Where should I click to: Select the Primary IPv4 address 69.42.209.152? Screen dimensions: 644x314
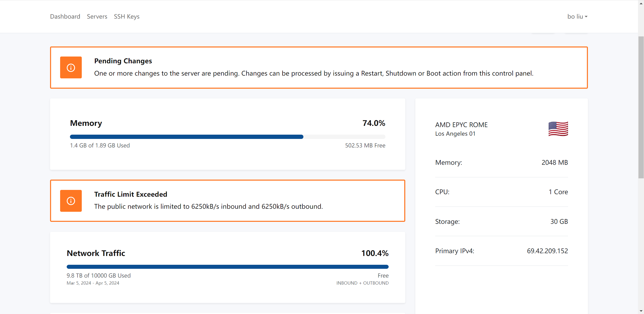[547, 251]
